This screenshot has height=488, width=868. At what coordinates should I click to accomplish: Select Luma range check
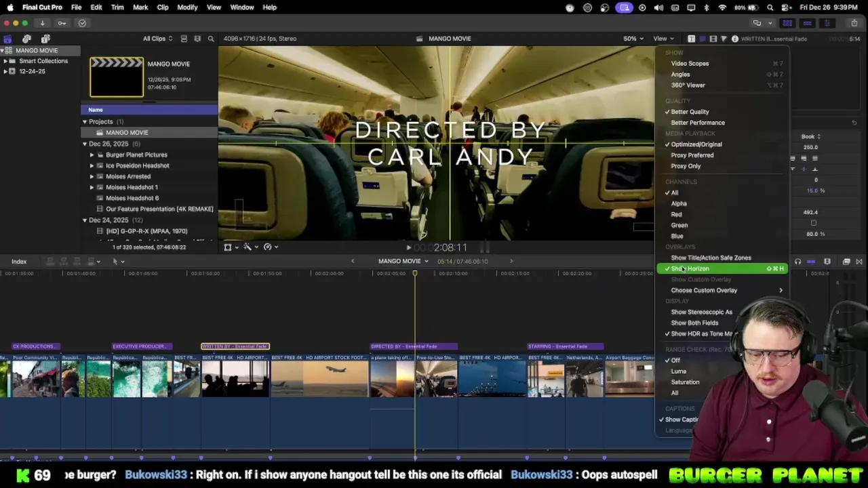(x=678, y=371)
